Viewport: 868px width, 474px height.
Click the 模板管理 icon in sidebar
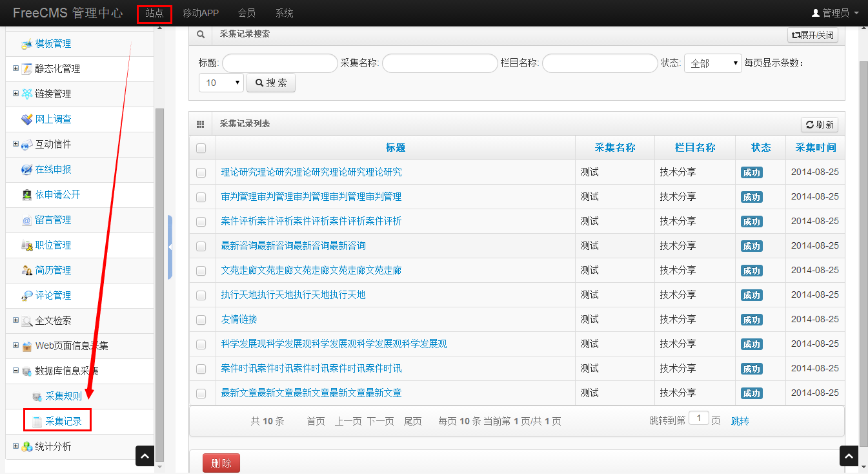point(26,45)
